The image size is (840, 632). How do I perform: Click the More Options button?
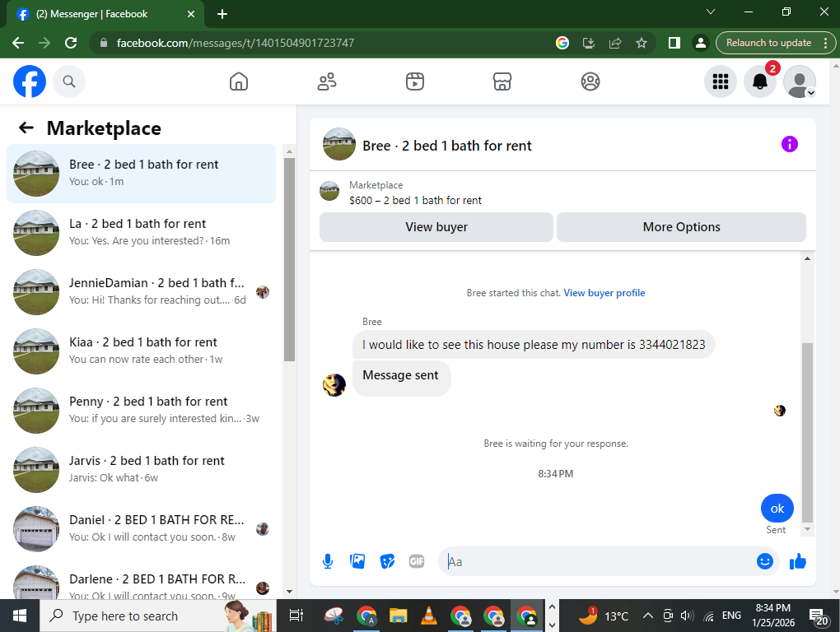(681, 227)
